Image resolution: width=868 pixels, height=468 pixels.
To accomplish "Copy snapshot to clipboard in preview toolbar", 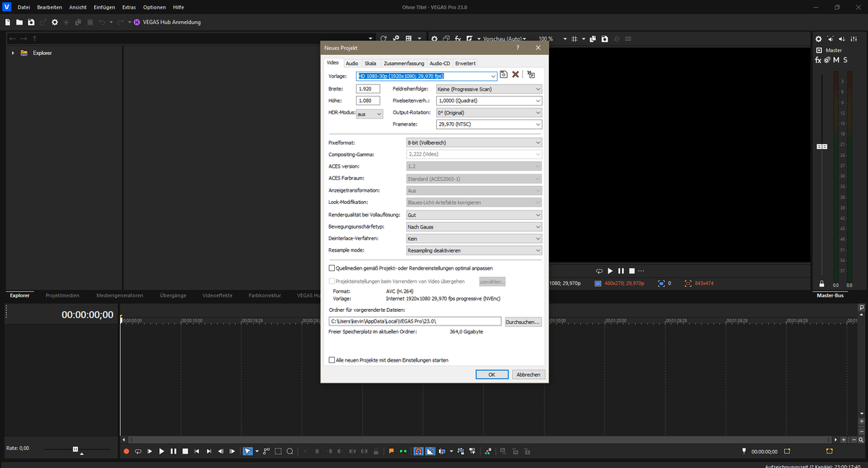I will coord(592,38).
